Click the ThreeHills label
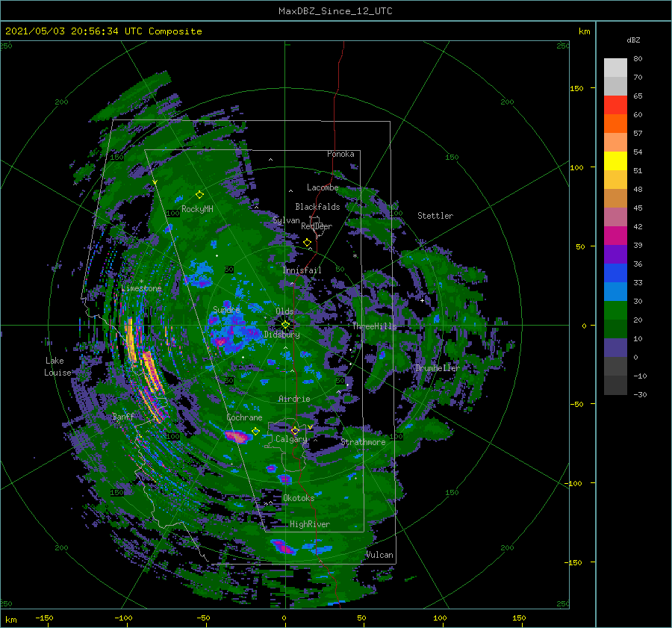Screen dimensions: 672x628 tap(375, 326)
